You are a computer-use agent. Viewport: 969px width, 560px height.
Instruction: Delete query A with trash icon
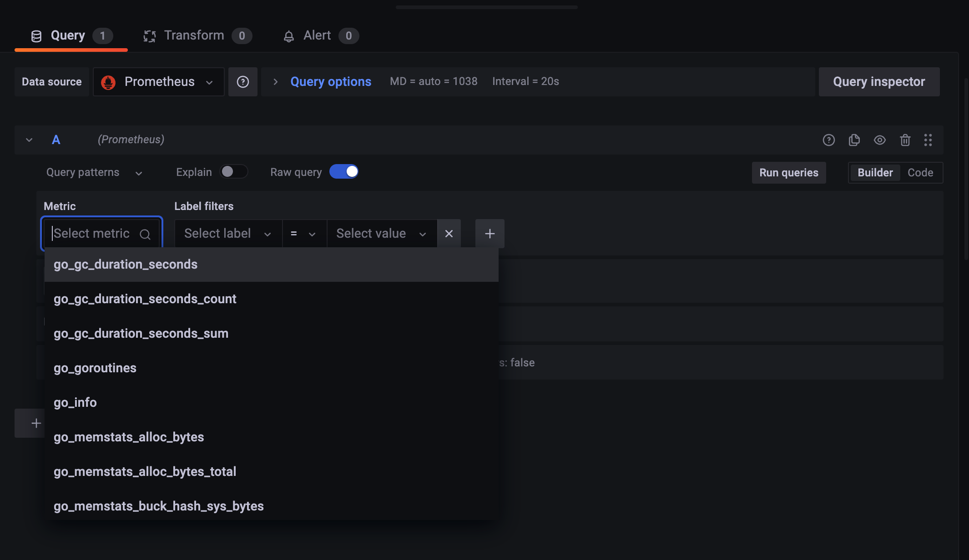(x=905, y=140)
